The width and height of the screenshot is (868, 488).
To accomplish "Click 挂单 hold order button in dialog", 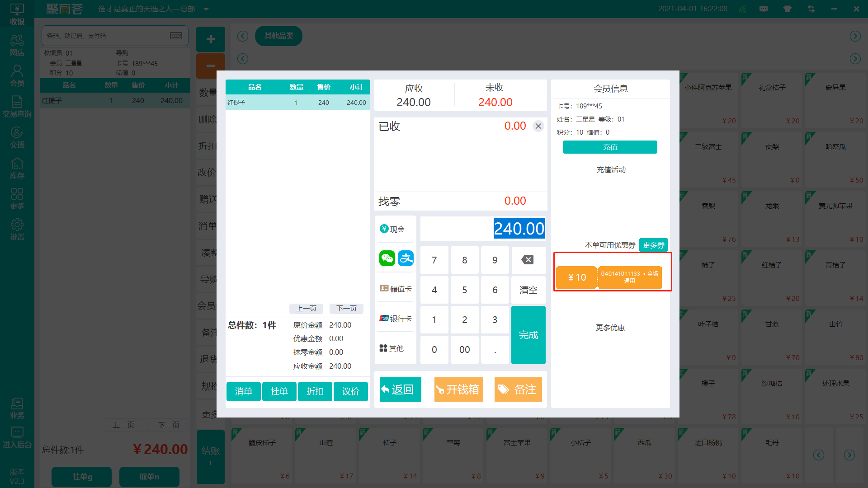I will coord(279,391).
